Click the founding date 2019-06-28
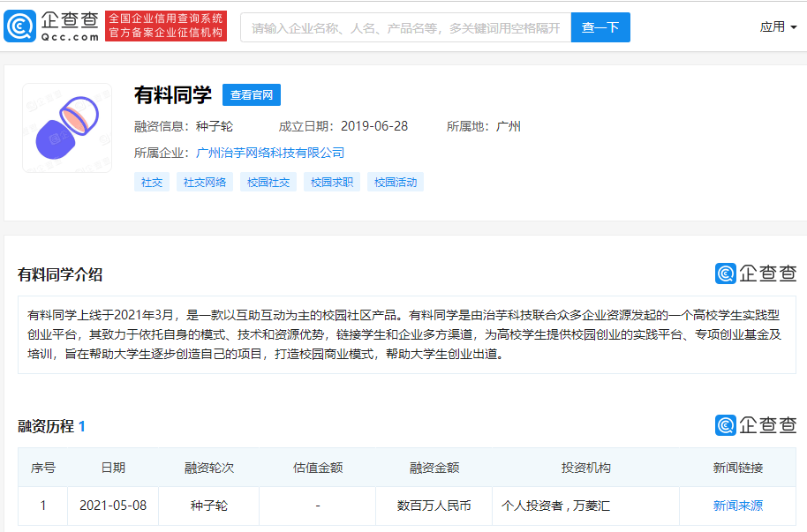This screenshot has width=807, height=532. pyautogui.click(x=374, y=126)
